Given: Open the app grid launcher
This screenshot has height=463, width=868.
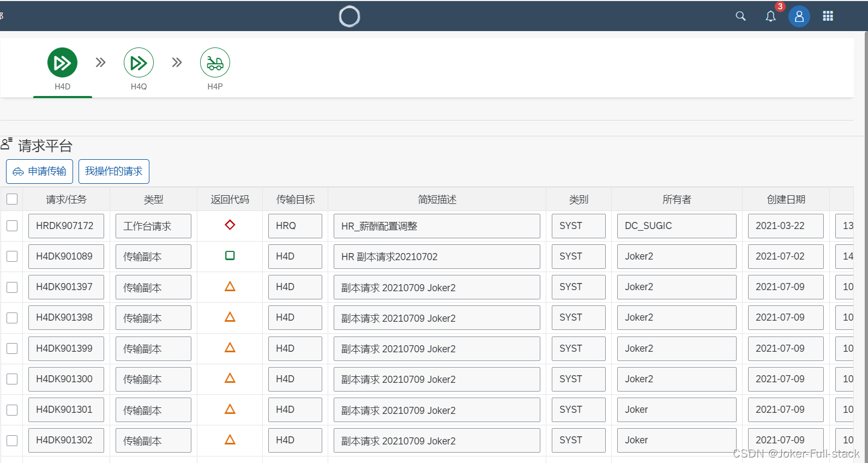Looking at the screenshot, I should [828, 16].
